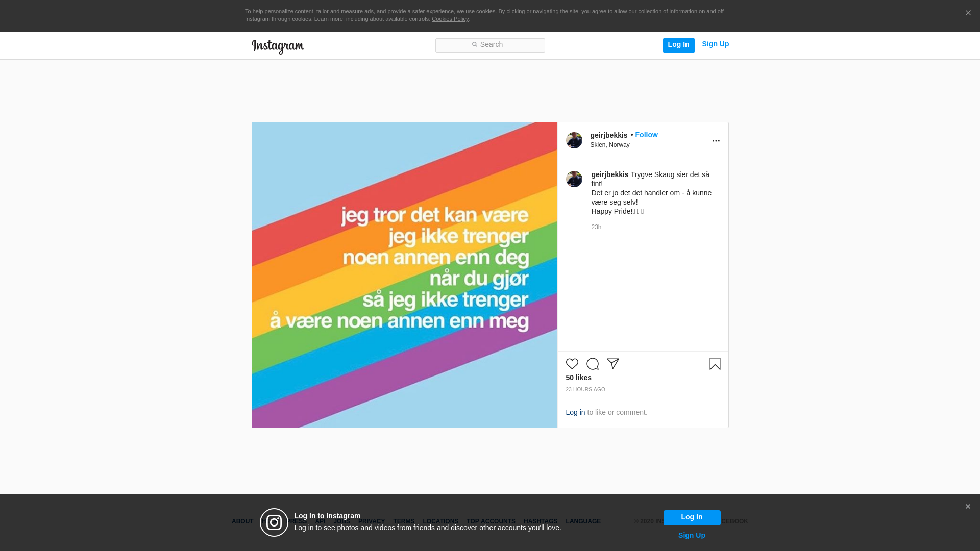Image resolution: width=980 pixels, height=551 pixels.
Task: Open the PRIVACY footer link
Action: (372, 521)
